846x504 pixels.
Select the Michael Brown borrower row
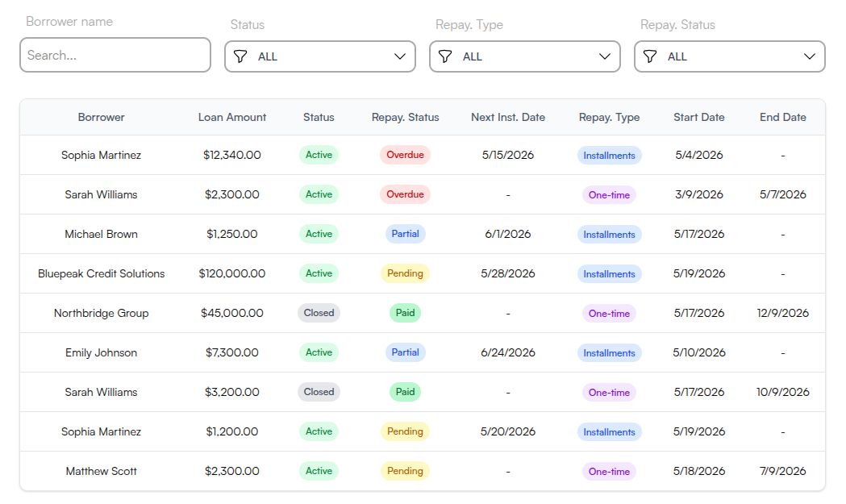(423, 234)
